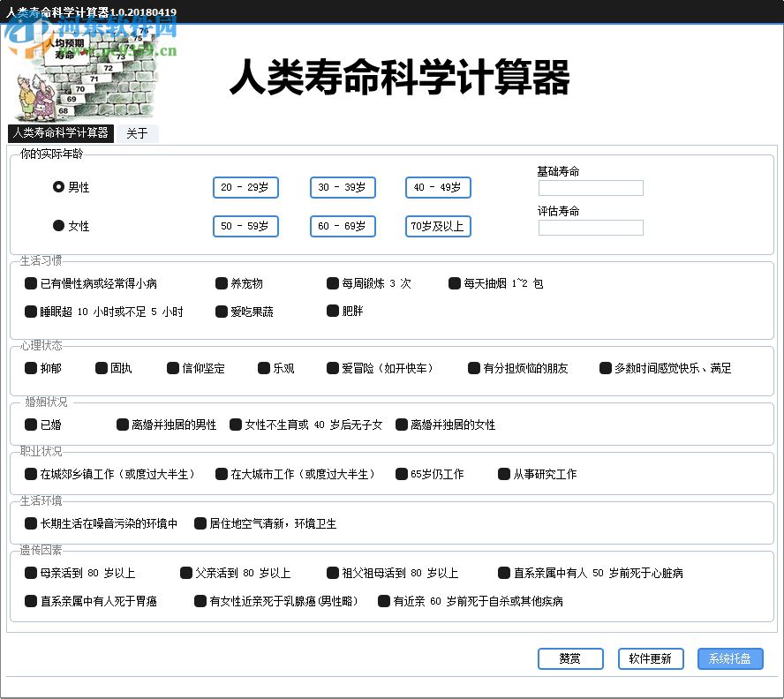Viewport: 784px width, 699px height.
Task: Check 已有慢性病或经常得小病 under 生活习惯
Action: 29,283
